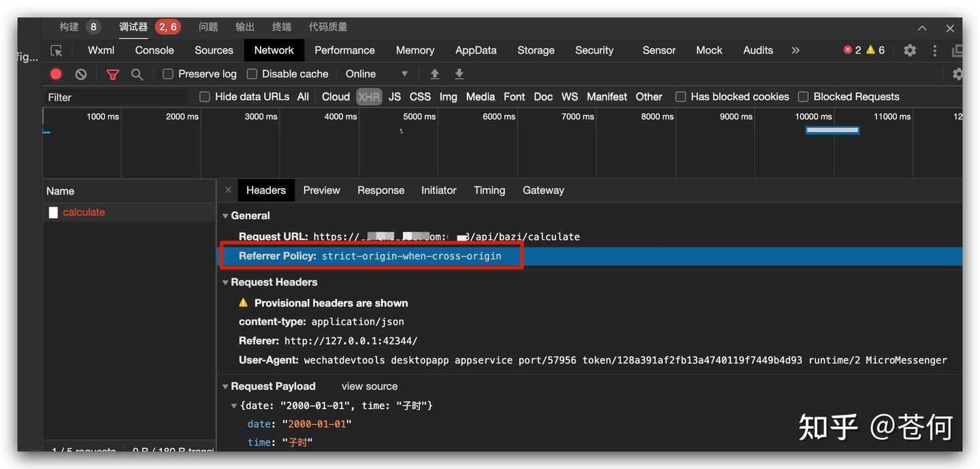This screenshot has width=980, height=469.
Task: Show more tabs with the double chevron
Action: (x=796, y=50)
